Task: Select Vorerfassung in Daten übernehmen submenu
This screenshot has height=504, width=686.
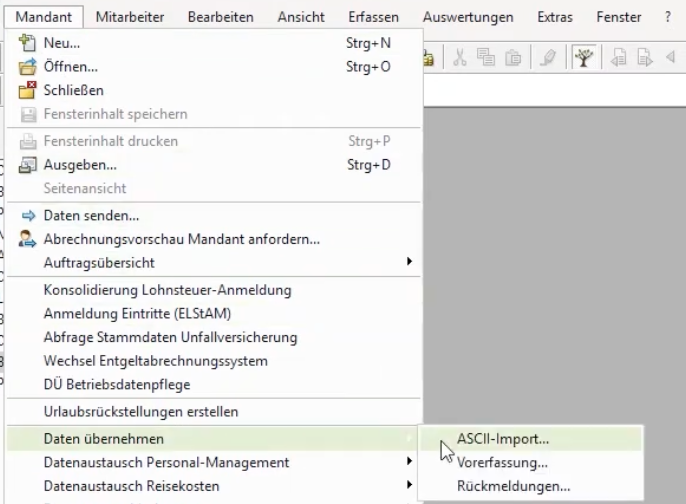Action: click(502, 462)
